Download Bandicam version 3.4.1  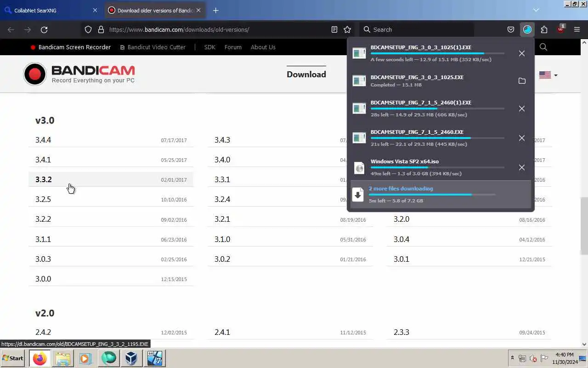coord(111,160)
